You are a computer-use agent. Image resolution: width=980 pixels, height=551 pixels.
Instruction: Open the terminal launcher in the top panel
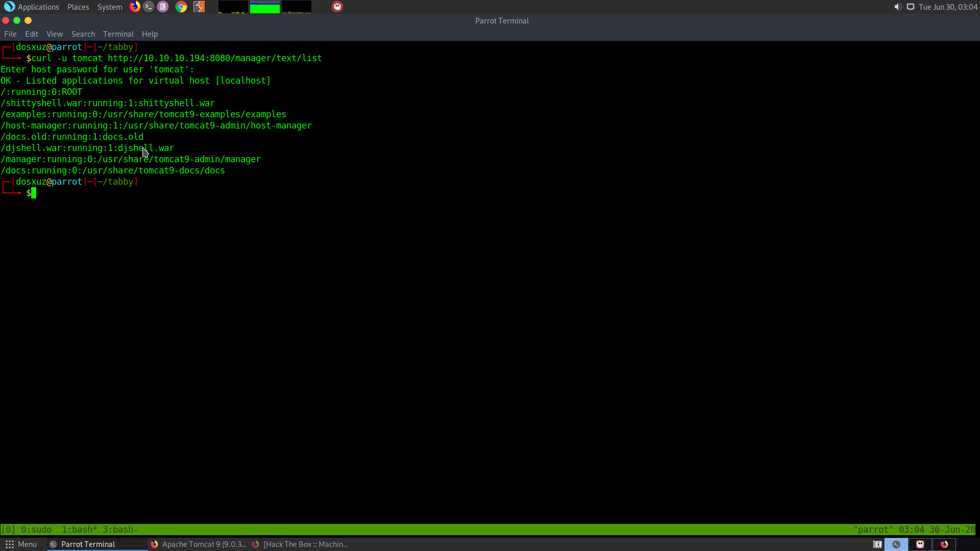149,7
